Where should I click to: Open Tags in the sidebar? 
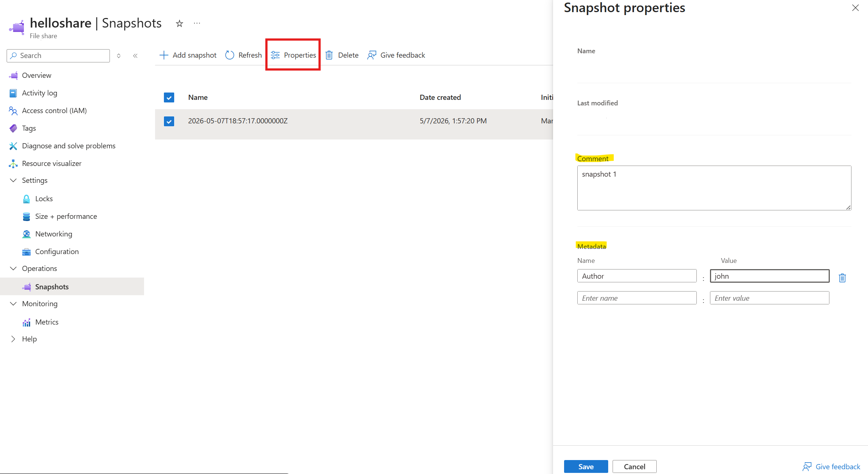click(29, 128)
